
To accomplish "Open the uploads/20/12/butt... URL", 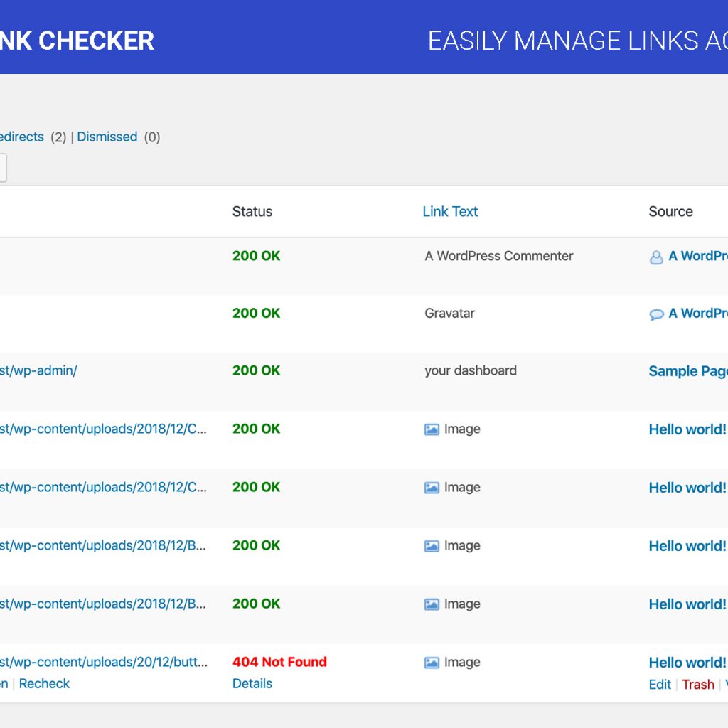I will pyautogui.click(x=103, y=662).
